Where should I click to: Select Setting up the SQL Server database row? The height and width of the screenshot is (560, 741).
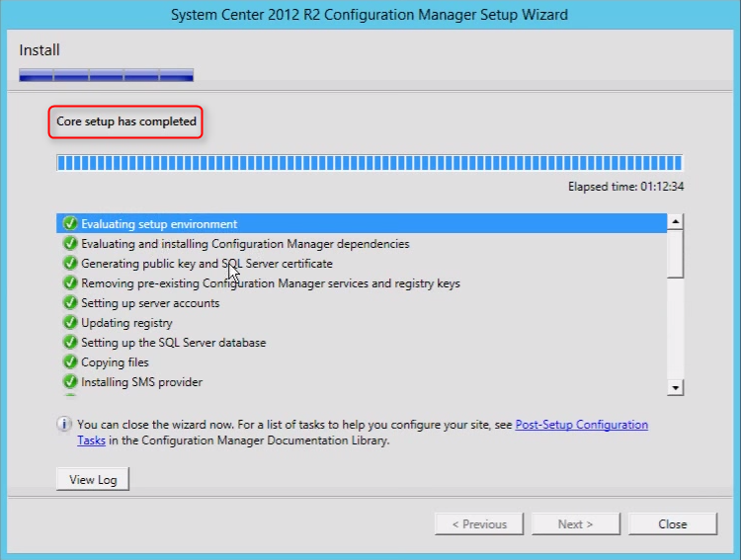coord(362,342)
